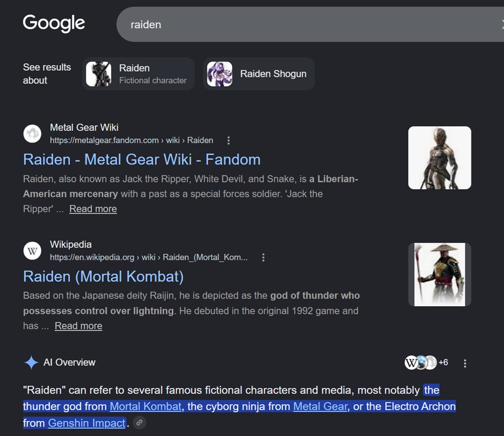Open the metalgear.fandom.com URL breadcrumb

pyautogui.click(x=132, y=140)
